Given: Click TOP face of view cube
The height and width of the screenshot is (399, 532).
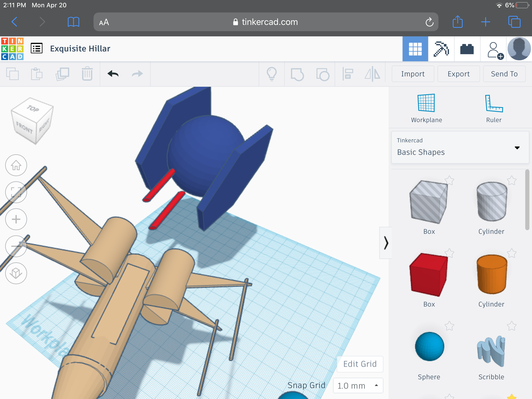Looking at the screenshot, I should (x=33, y=108).
